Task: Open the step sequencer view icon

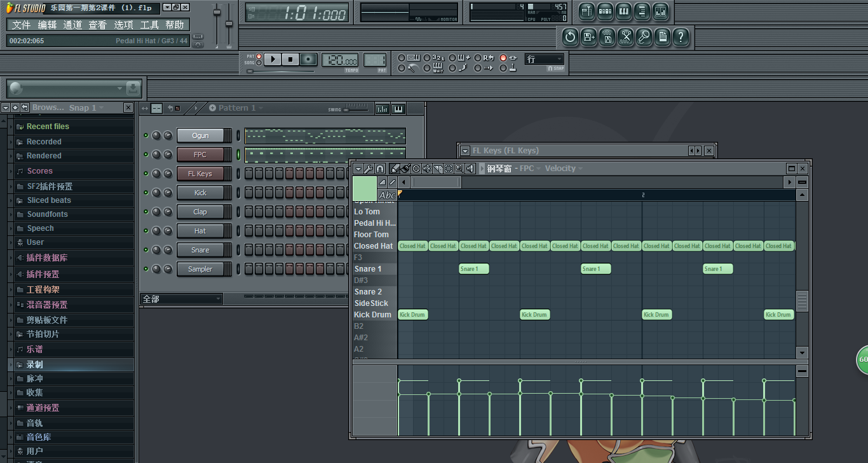Action: click(605, 11)
